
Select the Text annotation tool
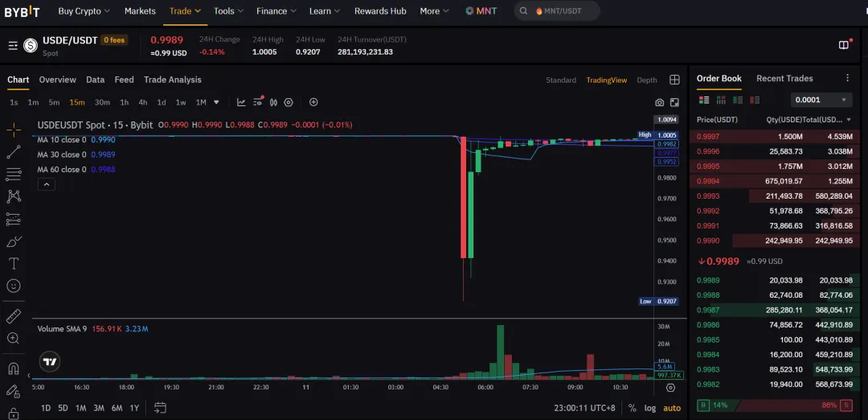(x=14, y=263)
